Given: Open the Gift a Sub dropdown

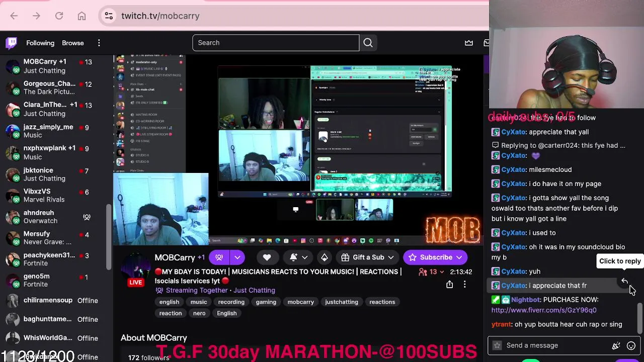Looking at the screenshot, I should [x=367, y=257].
